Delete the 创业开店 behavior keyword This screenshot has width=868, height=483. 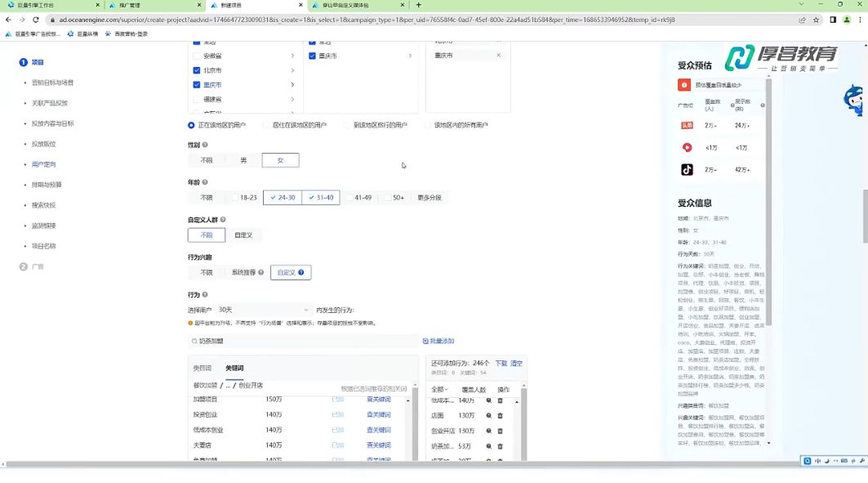point(500,431)
